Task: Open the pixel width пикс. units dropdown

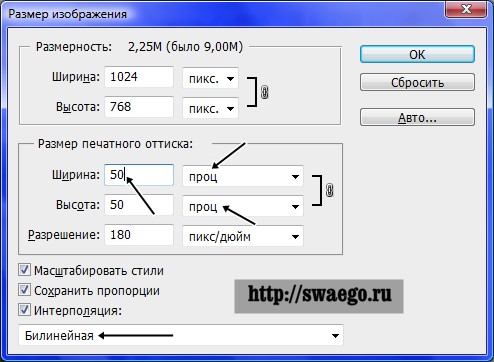Action: (x=210, y=78)
